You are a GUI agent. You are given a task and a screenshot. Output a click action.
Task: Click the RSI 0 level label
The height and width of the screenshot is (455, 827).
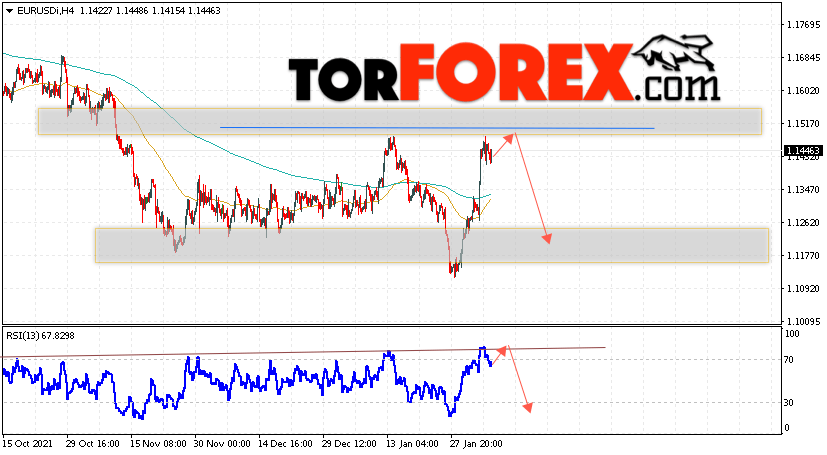click(787, 428)
